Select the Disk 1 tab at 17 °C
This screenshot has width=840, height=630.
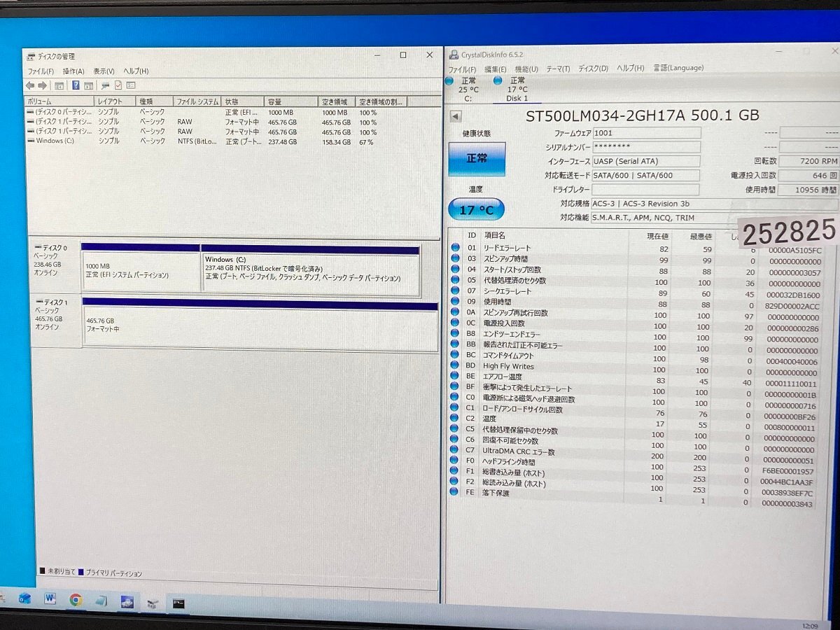point(517,90)
